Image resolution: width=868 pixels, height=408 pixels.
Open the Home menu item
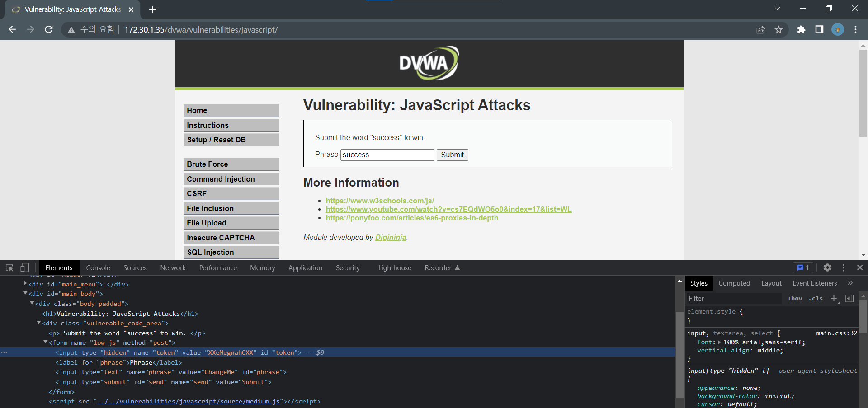point(231,110)
